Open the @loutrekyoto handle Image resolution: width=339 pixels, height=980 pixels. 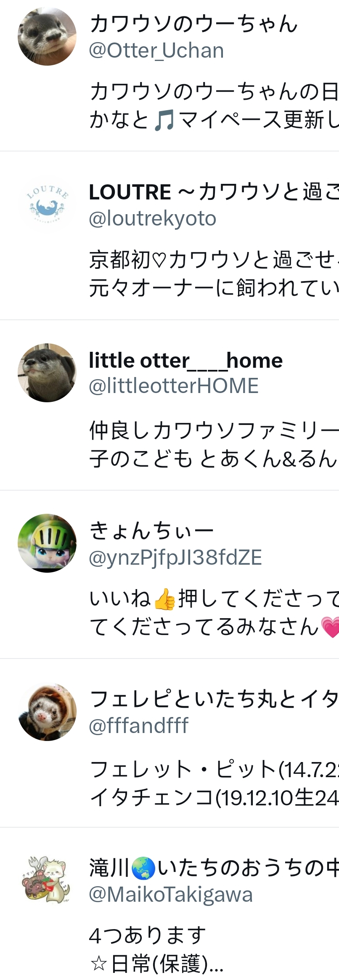153,218
